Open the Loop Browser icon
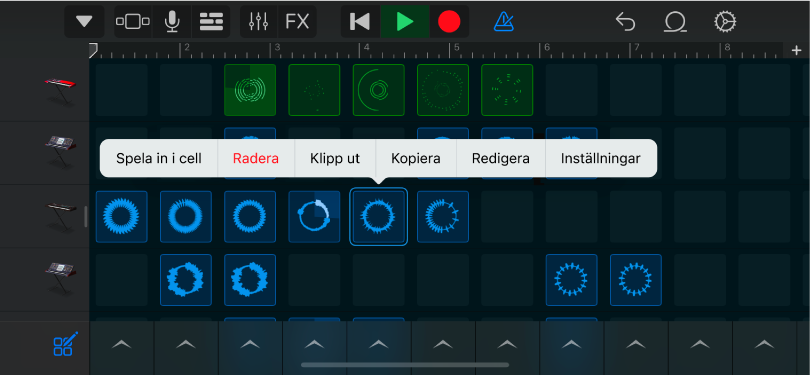Viewport: 811px width, 375px height. [675, 22]
